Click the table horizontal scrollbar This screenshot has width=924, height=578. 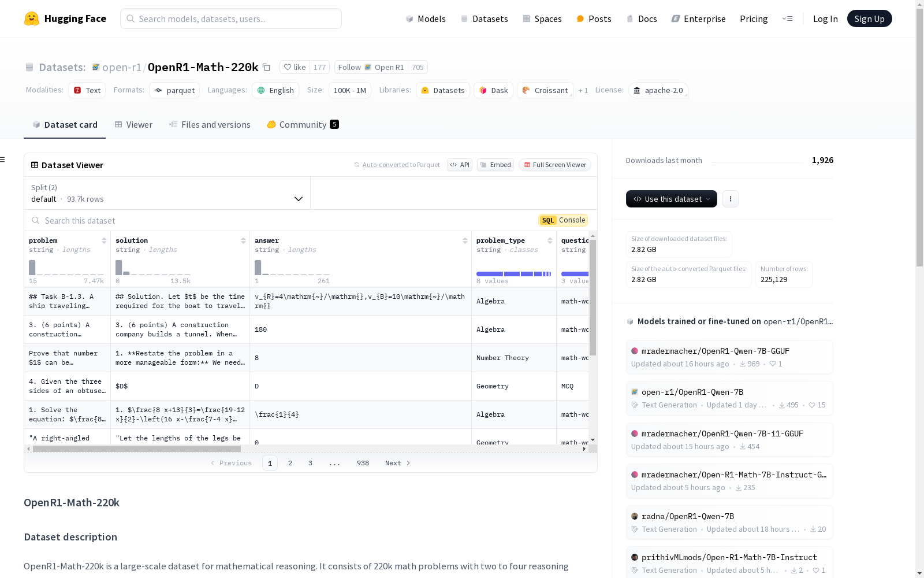(x=137, y=449)
